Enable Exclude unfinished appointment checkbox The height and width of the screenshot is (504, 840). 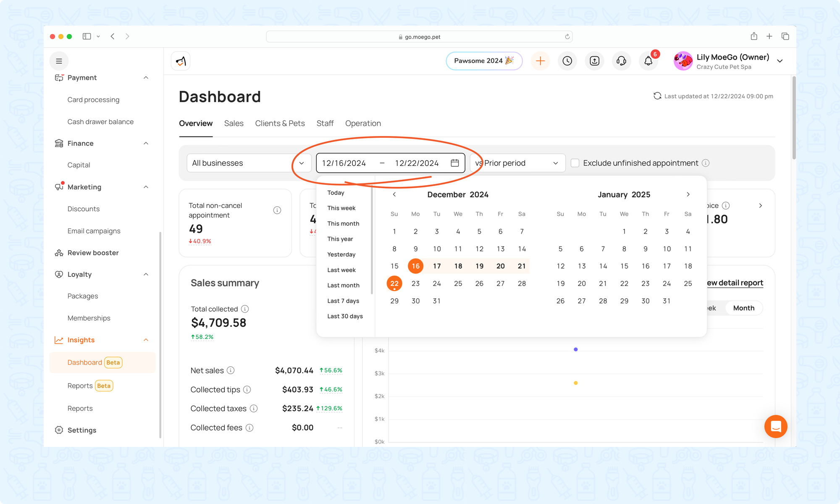click(575, 163)
